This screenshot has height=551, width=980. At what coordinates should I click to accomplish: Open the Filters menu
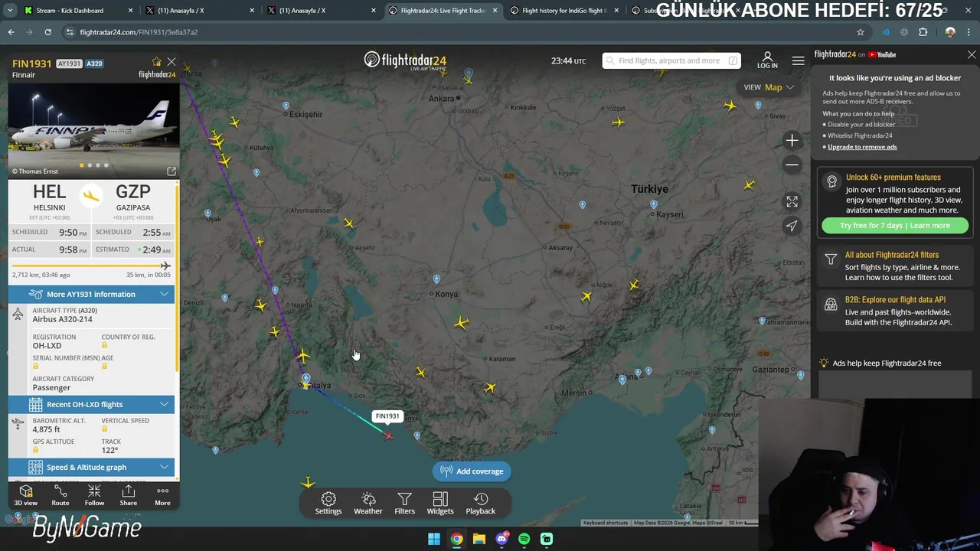click(x=404, y=504)
